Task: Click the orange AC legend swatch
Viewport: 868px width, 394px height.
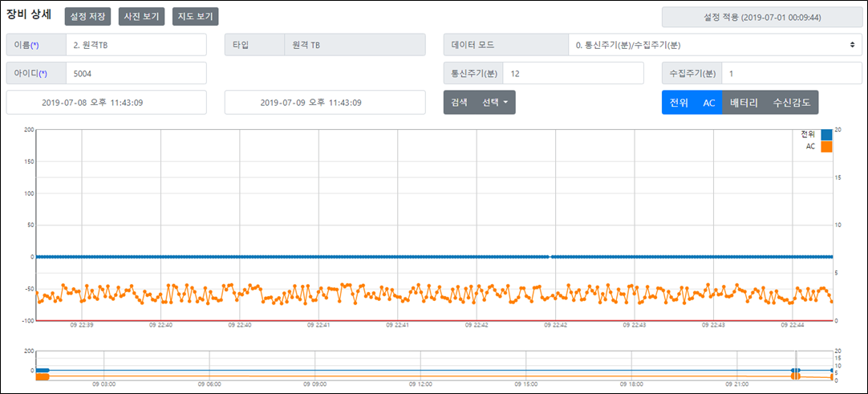Action: point(826,147)
